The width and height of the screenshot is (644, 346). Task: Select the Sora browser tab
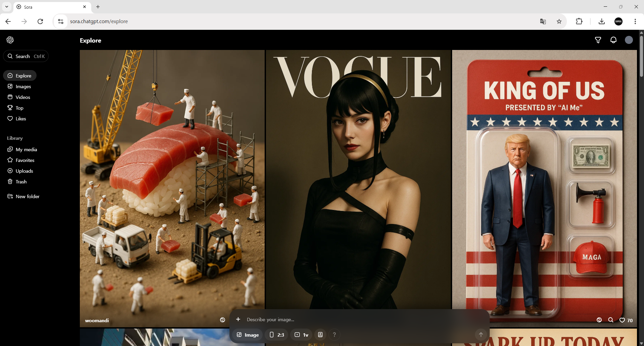52,7
